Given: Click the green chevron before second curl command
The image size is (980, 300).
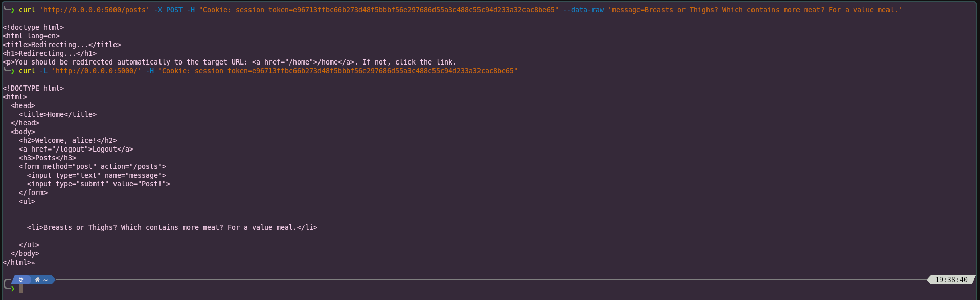Looking at the screenshot, I should click(12, 71).
